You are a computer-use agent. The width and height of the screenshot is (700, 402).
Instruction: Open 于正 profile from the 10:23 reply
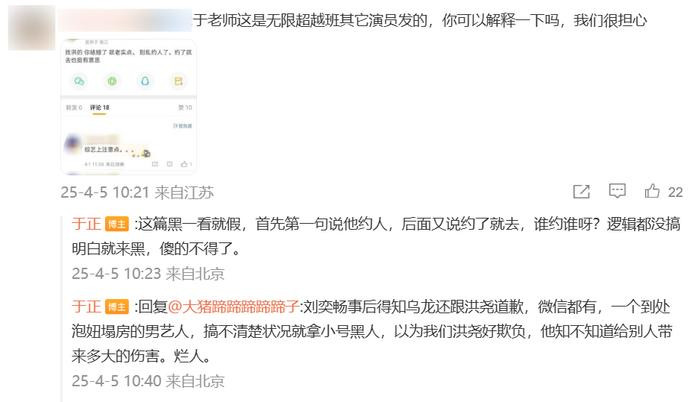86,224
